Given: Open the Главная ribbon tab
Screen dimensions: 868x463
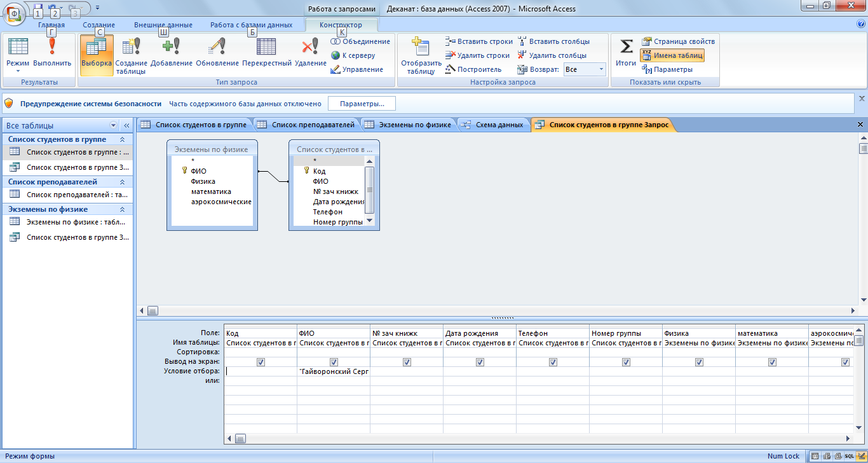Looking at the screenshot, I should 51,25.
